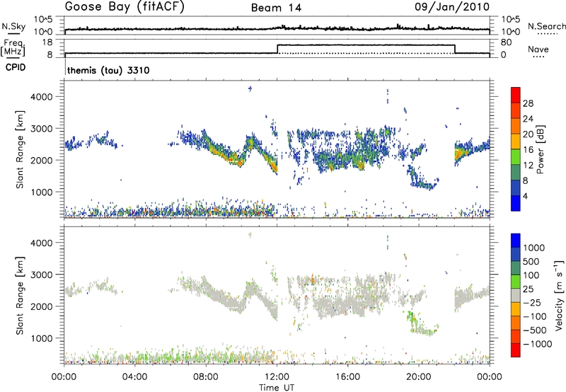Click "Slant Range [km]" label of power panel
Image resolution: width=566 pixels, height=392 pixels.
20,149
